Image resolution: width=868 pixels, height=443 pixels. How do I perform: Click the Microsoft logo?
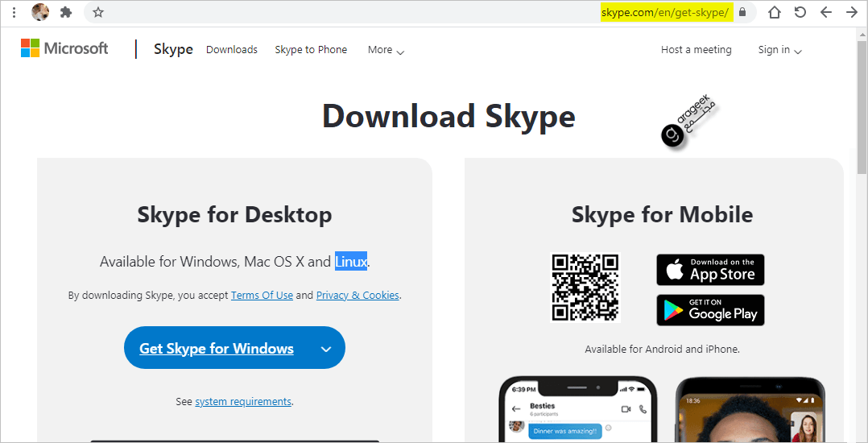pyautogui.click(x=64, y=48)
